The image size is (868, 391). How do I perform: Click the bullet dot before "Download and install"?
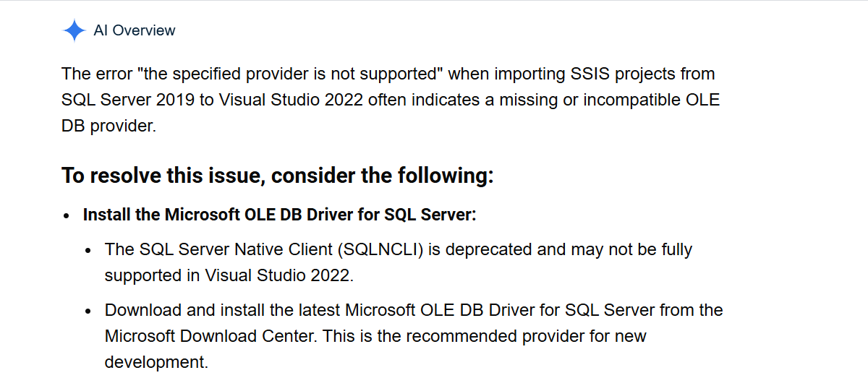pos(88,311)
